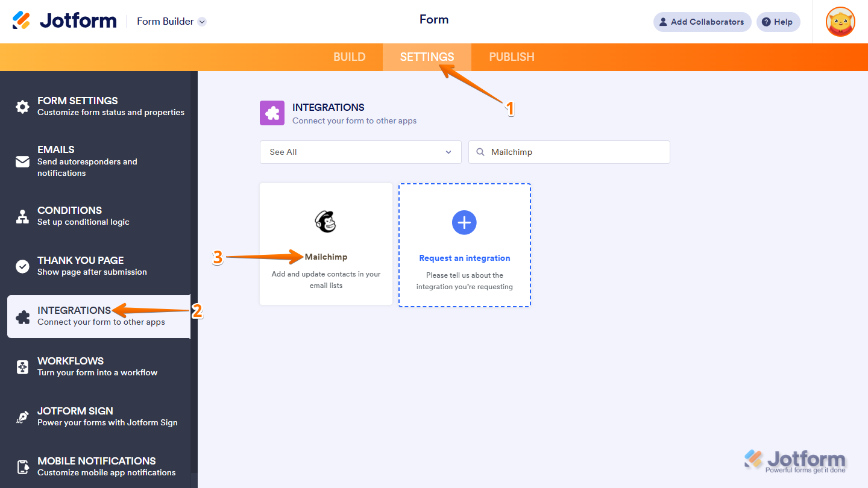
Task: Click the avatar in the top-right corner
Action: point(840,22)
